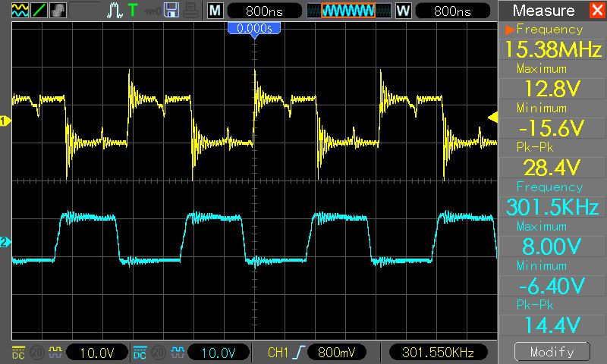
Task: Click the main timebase 800ns readout
Action: tap(264, 11)
